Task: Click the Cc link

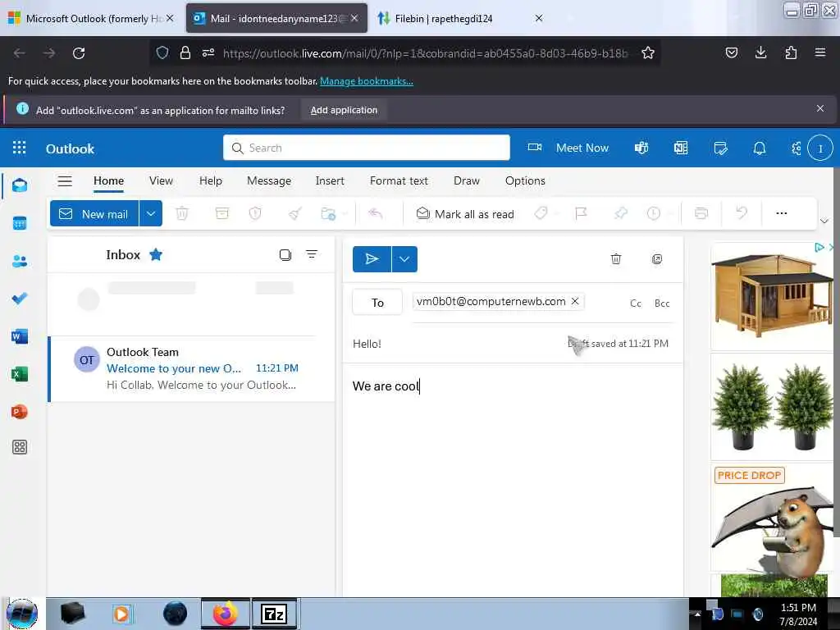Action: click(636, 304)
